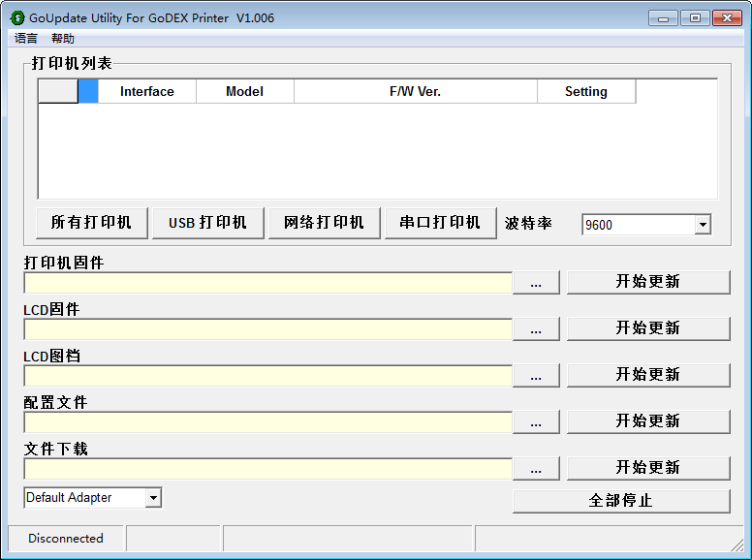The image size is (752, 560).
Task: Browse for LCD固件 file with ... button
Action: point(536,328)
